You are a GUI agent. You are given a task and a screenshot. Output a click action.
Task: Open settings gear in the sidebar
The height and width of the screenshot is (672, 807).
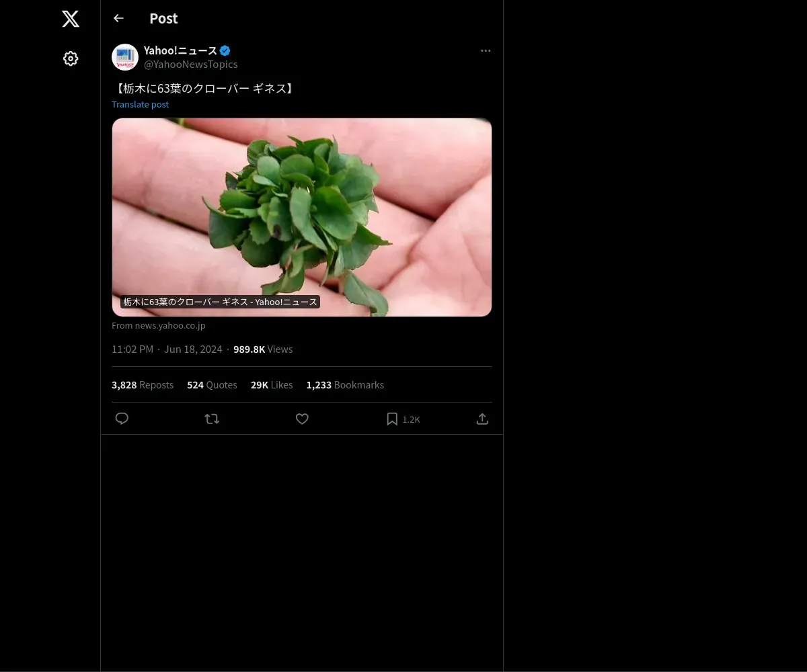[x=71, y=58]
